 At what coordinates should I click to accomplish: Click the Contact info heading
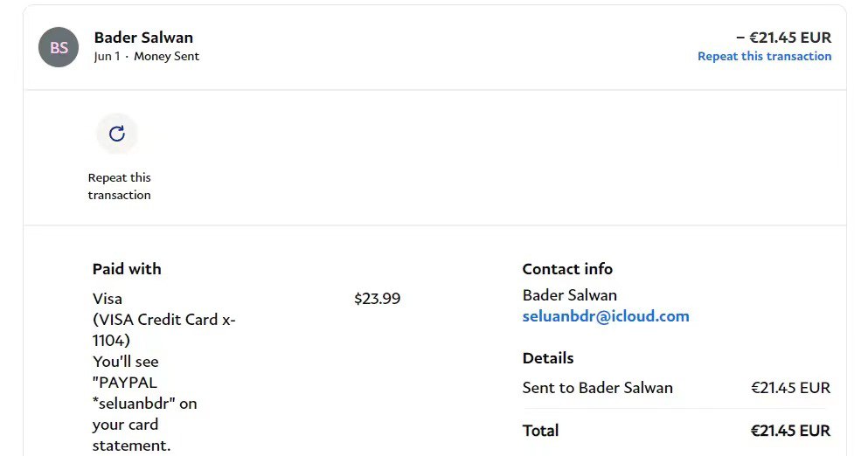point(567,269)
